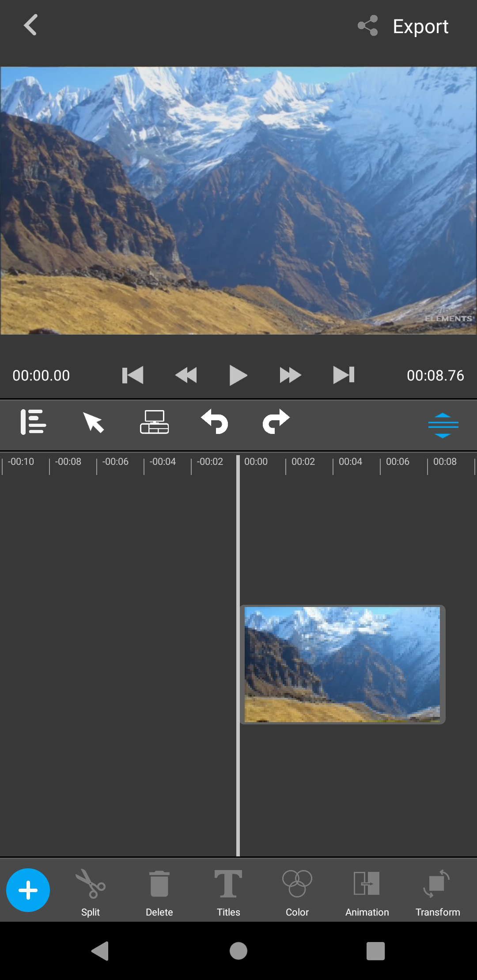477x980 pixels.
Task: Click the current time 00:00.00 display
Action: tap(41, 376)
